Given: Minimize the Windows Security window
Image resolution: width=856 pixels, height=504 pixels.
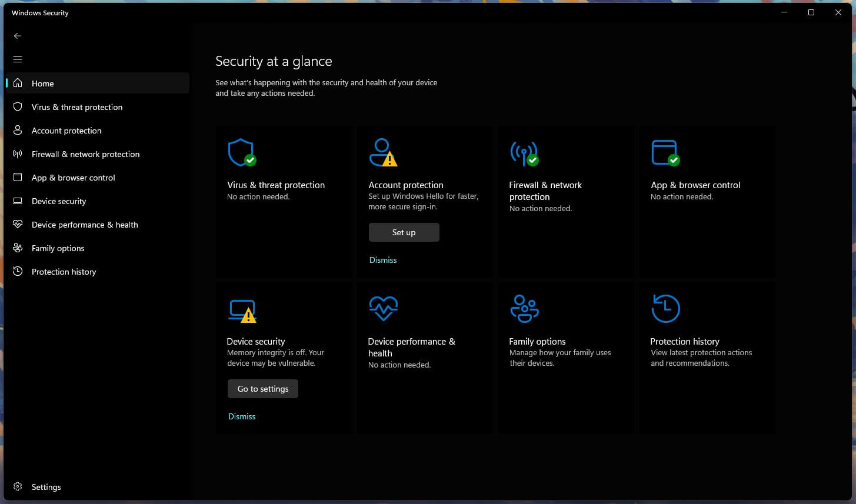Looking at the screenshot, I should click(x=784, y=12).
